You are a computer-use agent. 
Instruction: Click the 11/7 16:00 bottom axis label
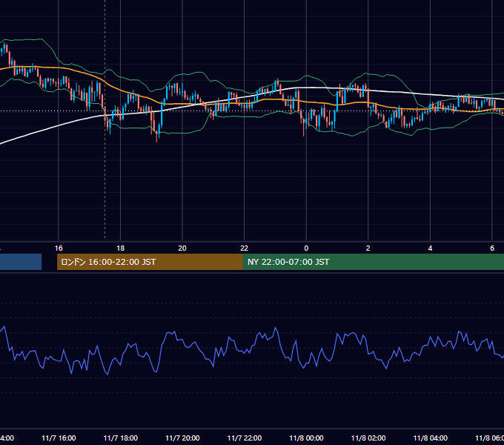(59, 438)
